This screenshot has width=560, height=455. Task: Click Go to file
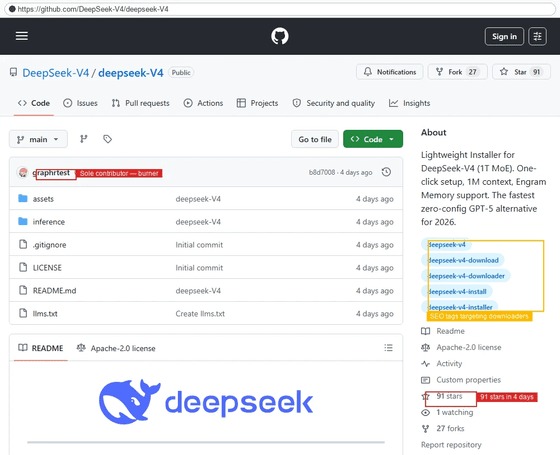pos(315,139)
